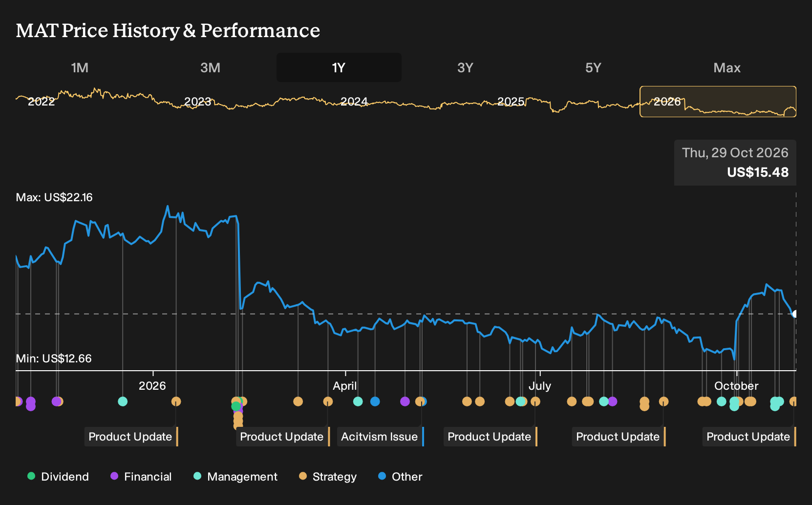Click the Thu, 29 Oct 2026 date text
812x505 pixels.
point(735,153)
